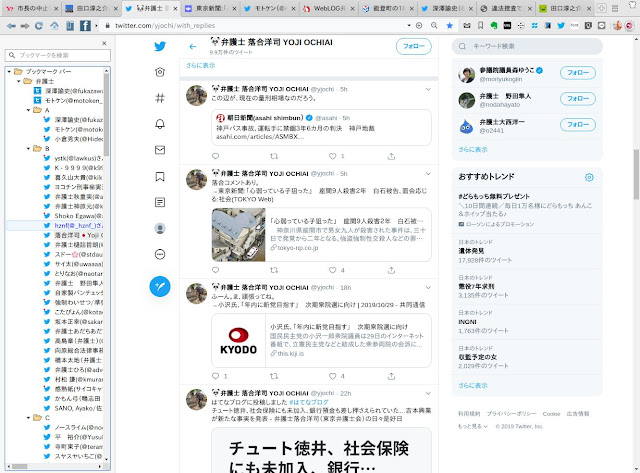
Task: Open the tokyo-np.co.jp article thumbnail
Action: pyautogui.click(x=238, y=235)
